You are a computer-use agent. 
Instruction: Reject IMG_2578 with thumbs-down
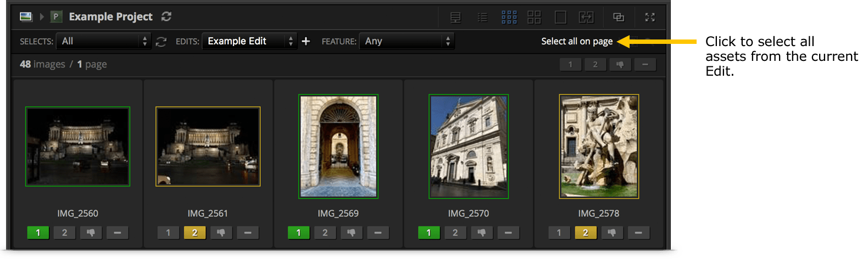[x=611, y=233]
